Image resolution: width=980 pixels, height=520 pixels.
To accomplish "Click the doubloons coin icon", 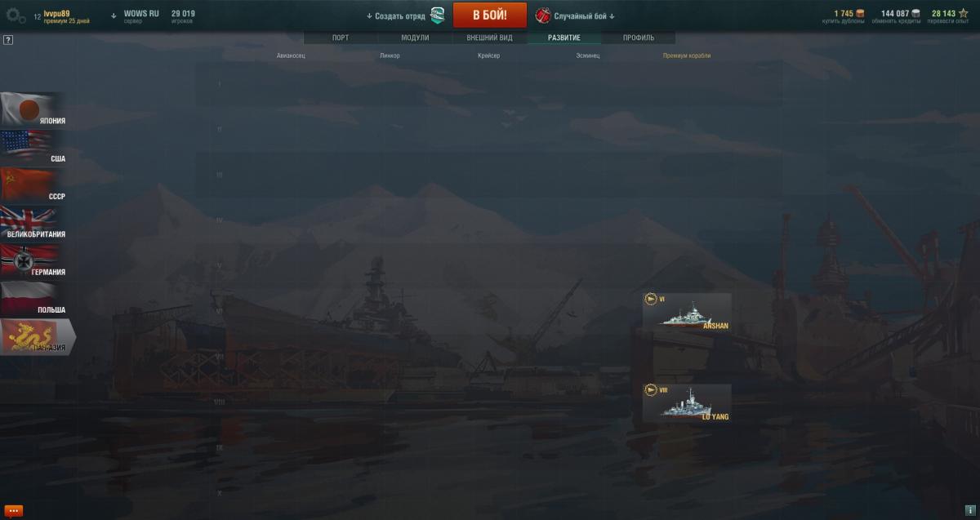I will coord(860,13).
